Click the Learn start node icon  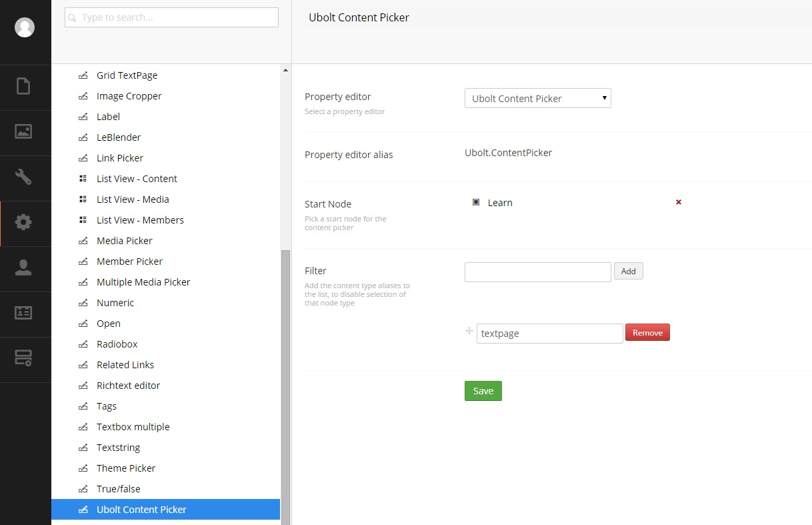(476, 202)
